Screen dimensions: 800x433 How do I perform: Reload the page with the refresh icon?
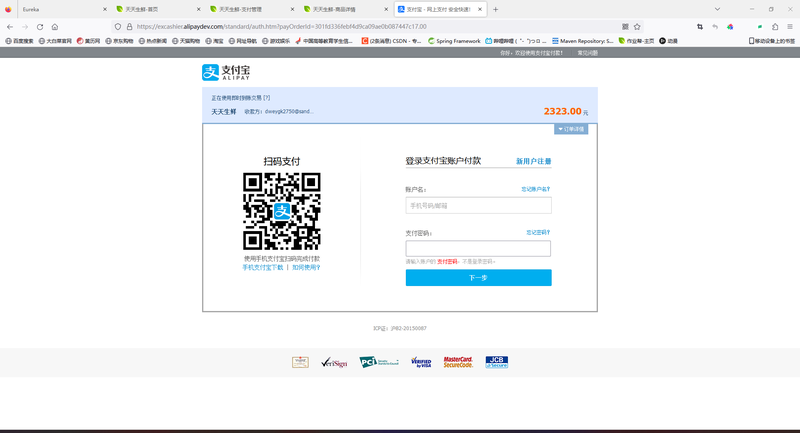40,27
